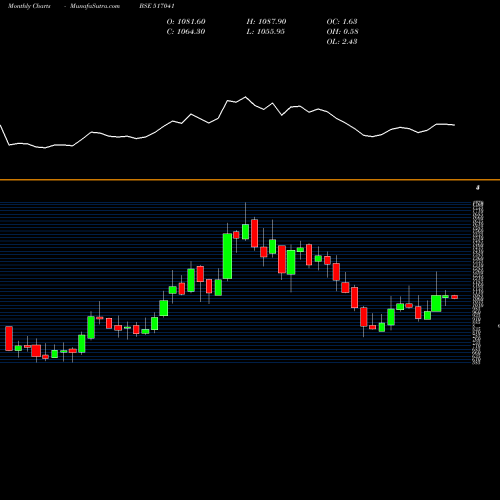
Task: Click the close value 'C: 1064.30'
Action: click(x=186, y=32)
